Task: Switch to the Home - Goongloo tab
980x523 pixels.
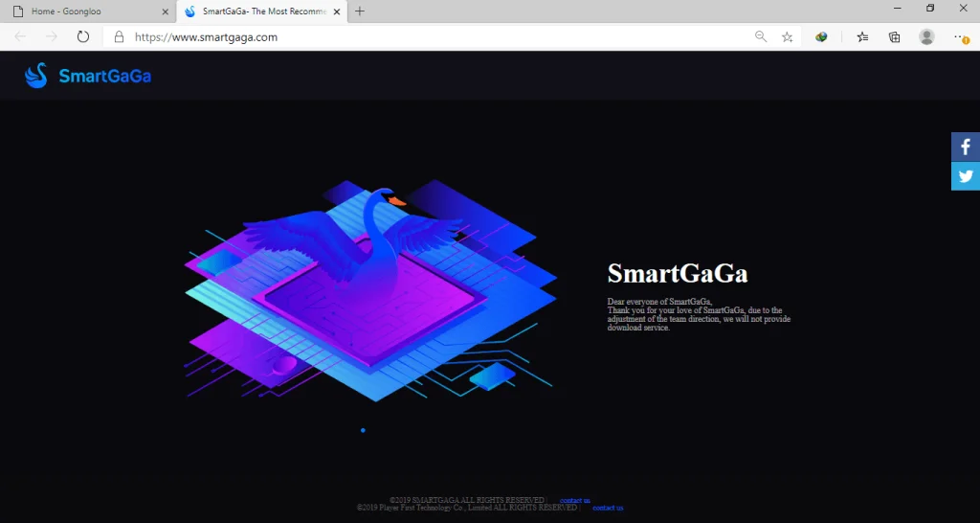Action: pos(87,11)
